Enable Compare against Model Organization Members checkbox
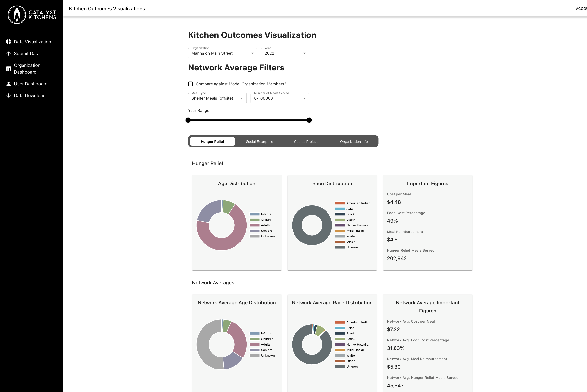587x392 pixels. click(191, 84)
